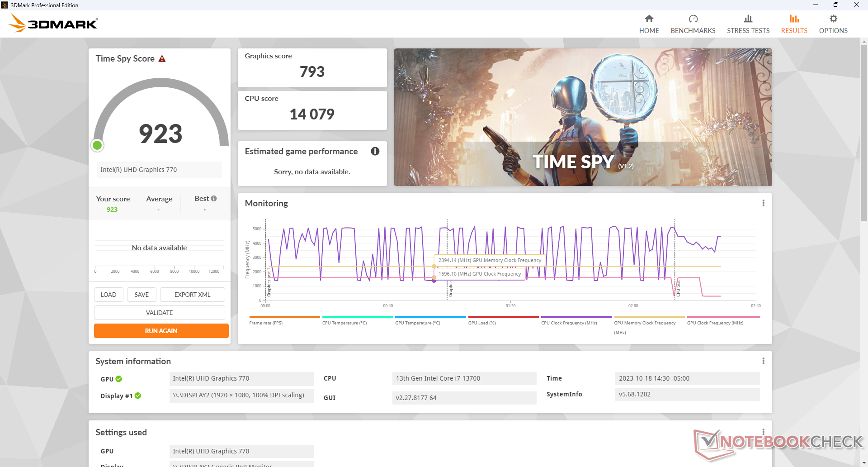Toggle GPU Load red legend

click(503, 320)
